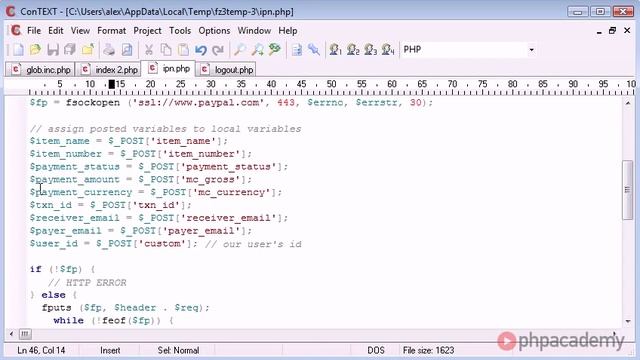Viewport: 640px width, 360px height.
Task: Switch to the index 2.php tab
Action: click(109, 70)
